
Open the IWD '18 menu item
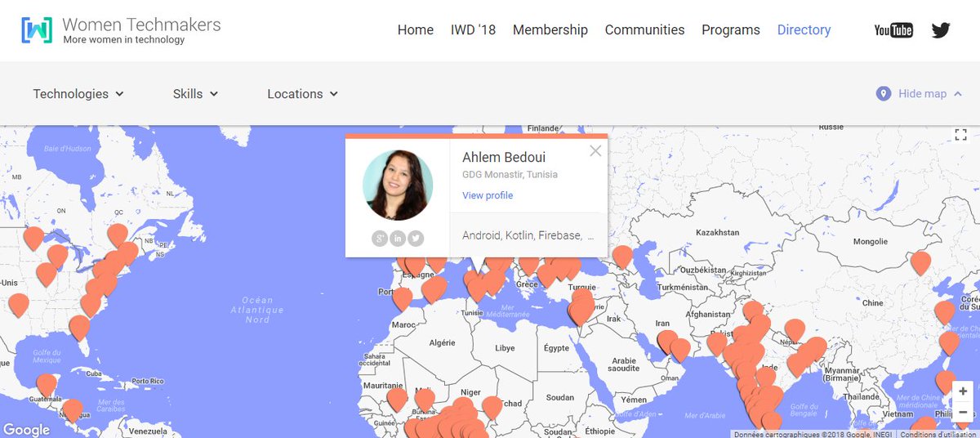(473, 30)
